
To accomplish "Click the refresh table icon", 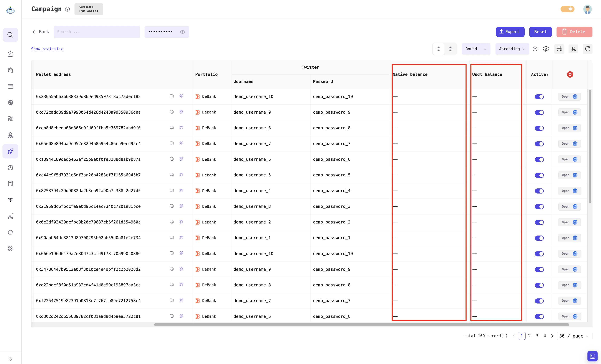I will pyautogui.click(x=588, y=49).
